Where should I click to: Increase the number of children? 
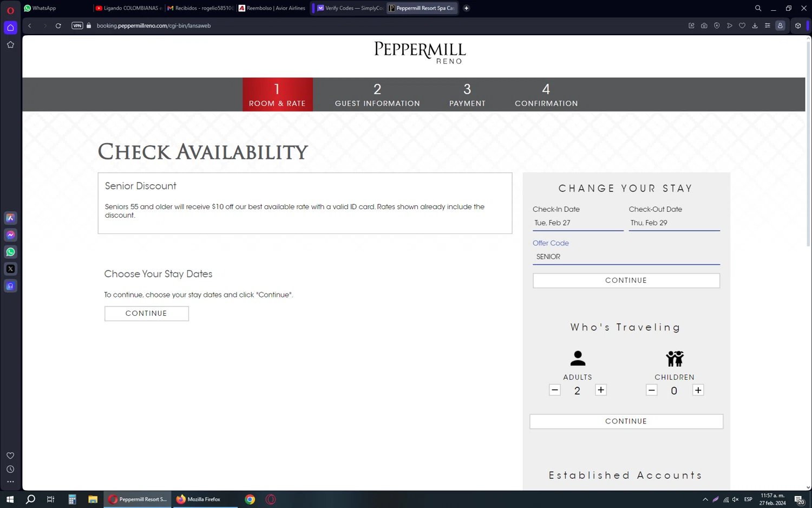pyautogui.click(x=698, y=390)
